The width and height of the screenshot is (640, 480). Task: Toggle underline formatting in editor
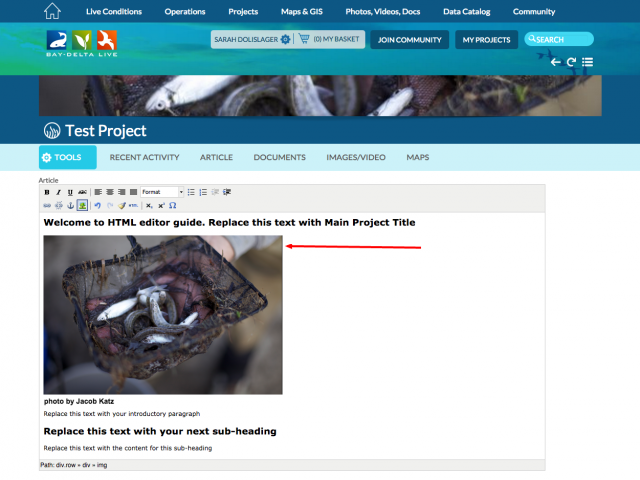[x=70, y=192]
